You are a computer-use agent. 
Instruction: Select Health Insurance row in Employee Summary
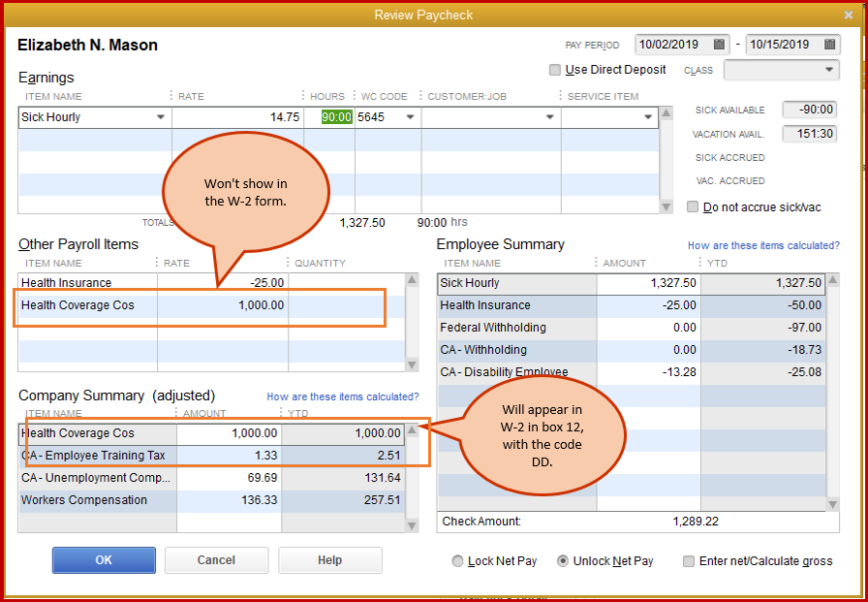tap(631, 305)
